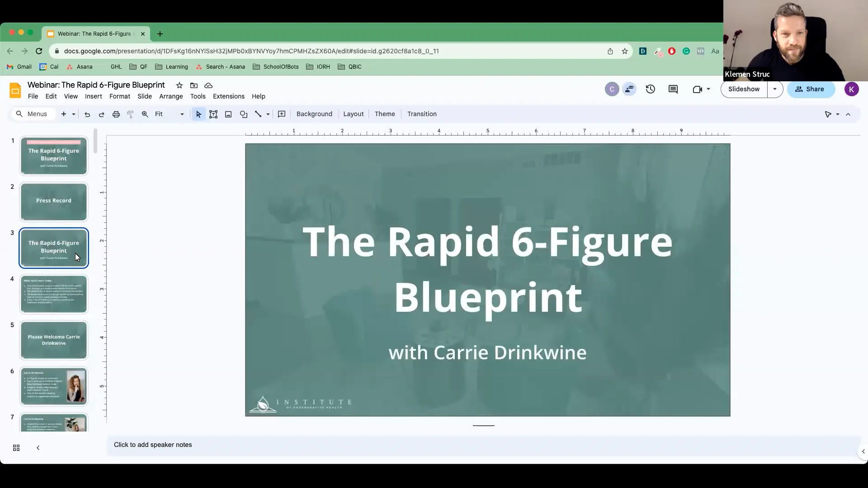This screenshot has height=488, width=868.
Task: Toggle the grid view at bottom left
Action: (x=16, y=447)
